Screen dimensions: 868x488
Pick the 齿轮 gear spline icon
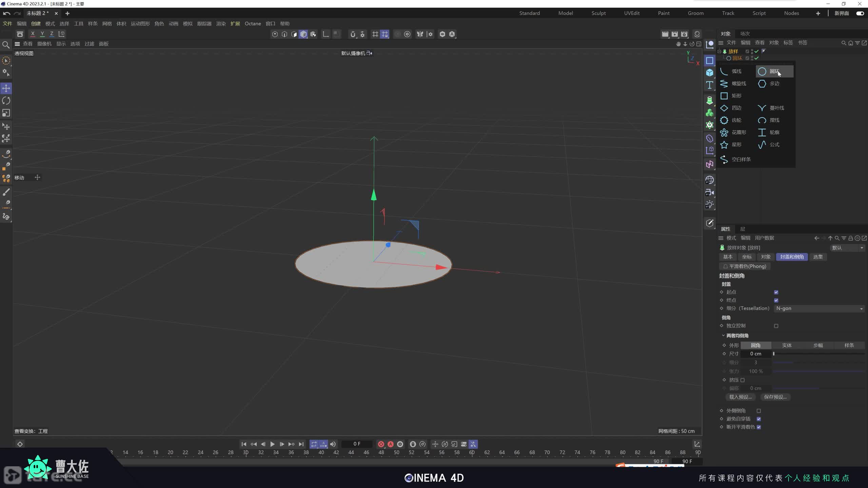[724, 120]
